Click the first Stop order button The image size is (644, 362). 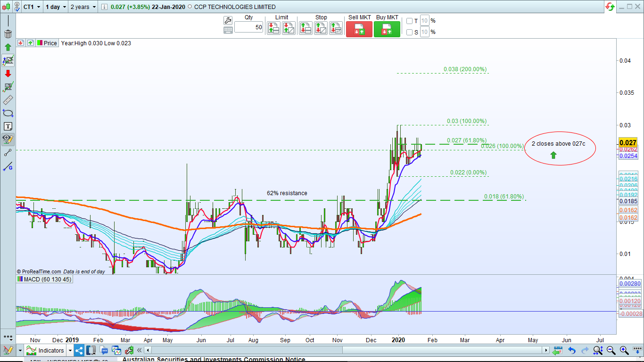(x=305, y=28)
